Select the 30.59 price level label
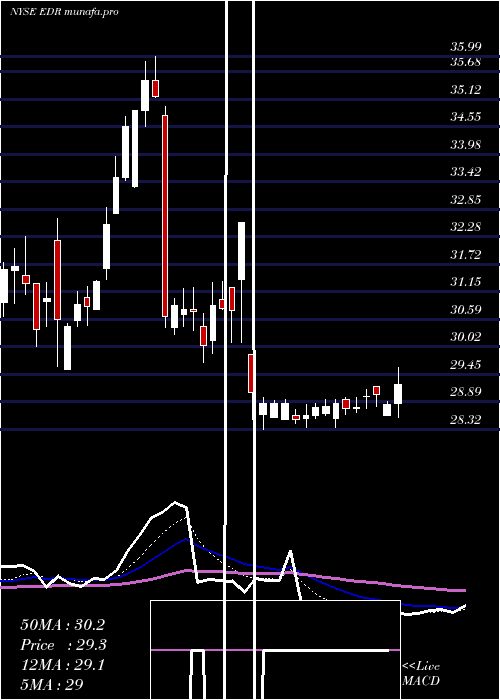Viewport: 500px width, 700px height. (x=465, y=309)
